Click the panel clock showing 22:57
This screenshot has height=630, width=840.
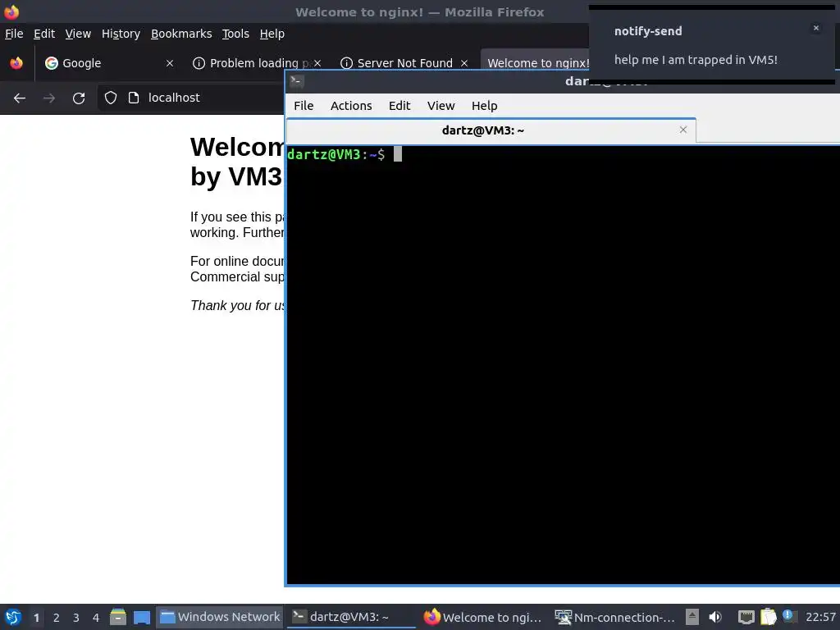pos(820,617)
